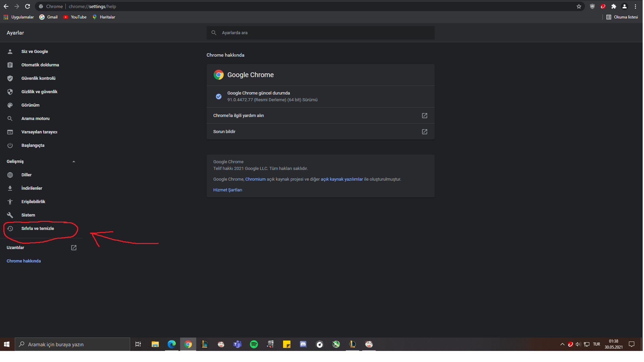Open the Okuma listesi reading list
The width and height of the screenshot is (644, 362).
[622, 17]
